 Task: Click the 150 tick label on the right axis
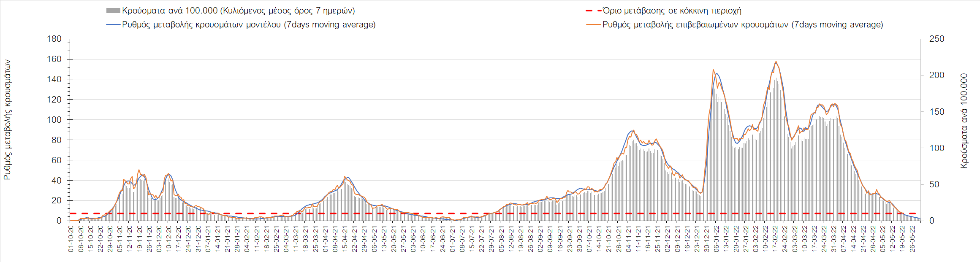click(937, 112)
